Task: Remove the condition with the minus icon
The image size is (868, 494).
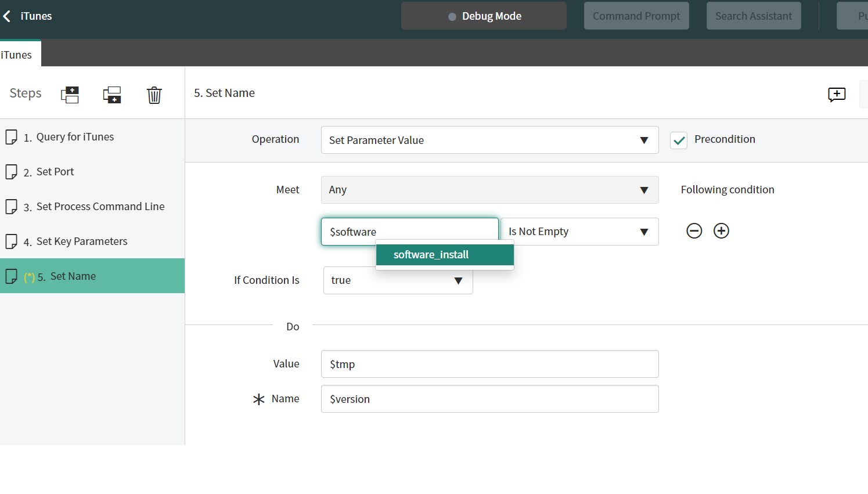Action: [x=694, y=231]
